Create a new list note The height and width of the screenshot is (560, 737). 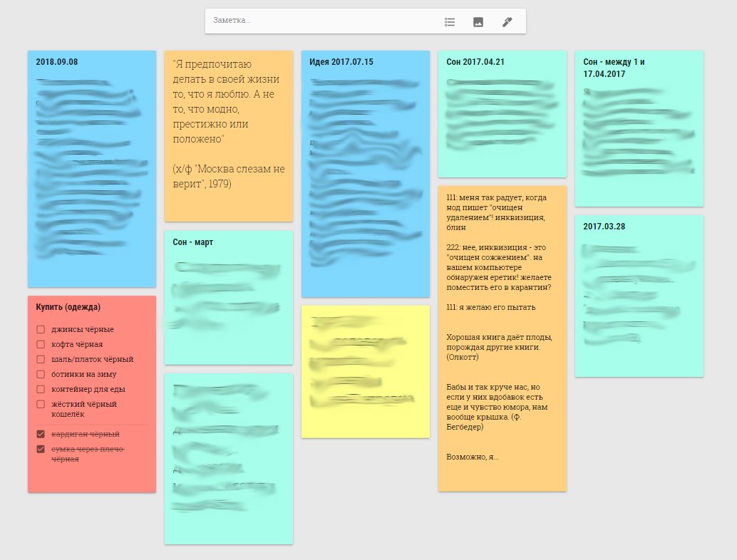[x=449, y=21]
